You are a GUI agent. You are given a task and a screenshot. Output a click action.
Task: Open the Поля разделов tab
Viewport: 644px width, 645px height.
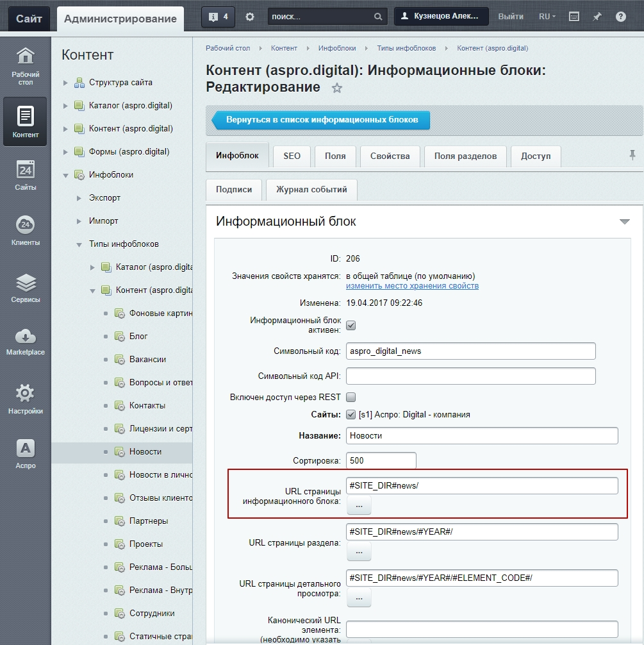[465, 156]
